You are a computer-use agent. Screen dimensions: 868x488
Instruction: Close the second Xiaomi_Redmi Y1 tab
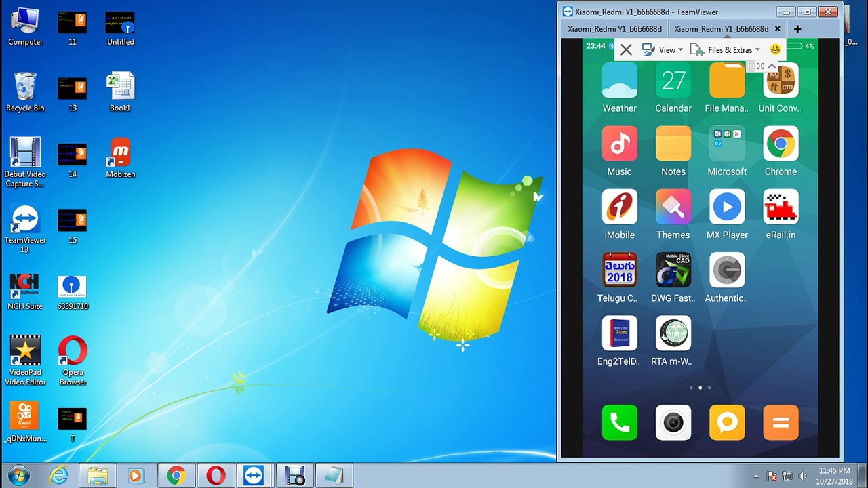click(x=778, y=29)
